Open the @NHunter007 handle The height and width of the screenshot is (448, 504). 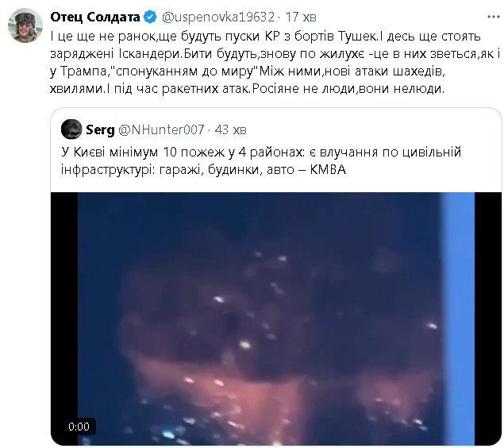pyautogui.click(x=161, y=129)
